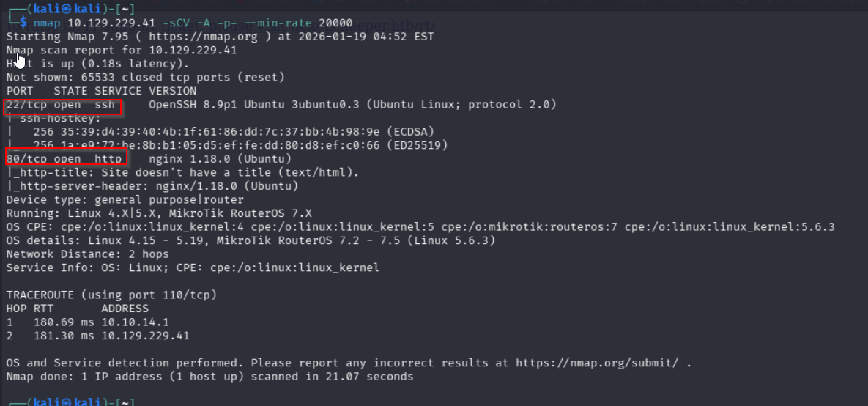The width and height of the screenshot is (868, 406).
Task: Click the red-boxed 80/tcp open http entry
Action: pyautogui.click(x=65, y=158)
